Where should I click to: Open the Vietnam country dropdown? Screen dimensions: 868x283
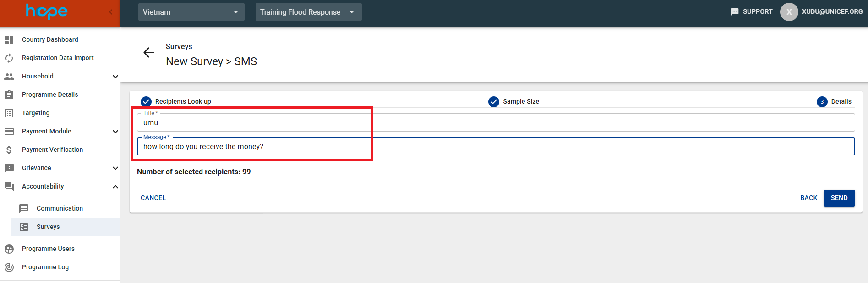click(191, 12)
